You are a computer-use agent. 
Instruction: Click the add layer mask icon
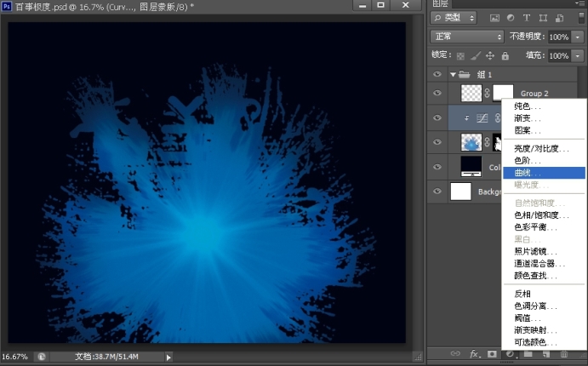click(493, 353)
